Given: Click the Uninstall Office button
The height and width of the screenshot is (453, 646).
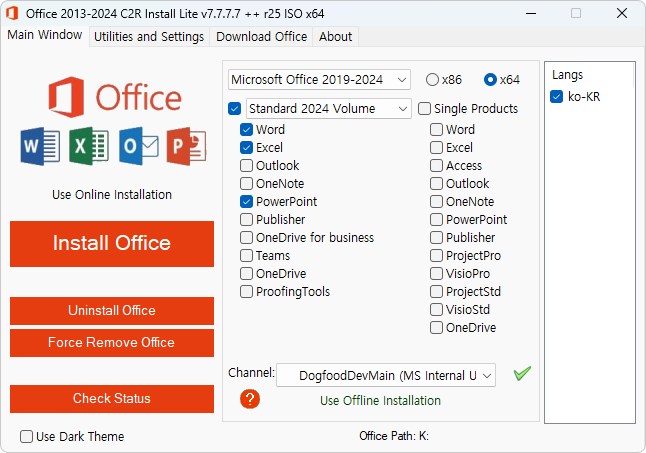Looking at the screenshot, I should [x=112, y=311].
